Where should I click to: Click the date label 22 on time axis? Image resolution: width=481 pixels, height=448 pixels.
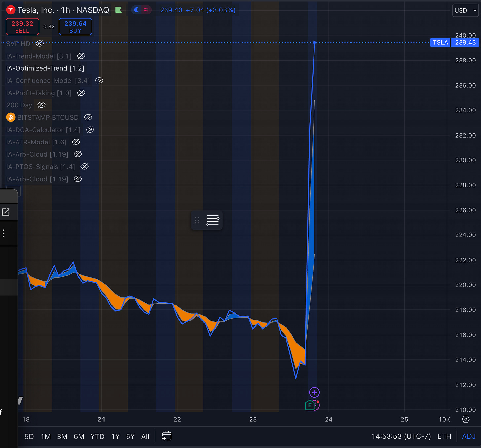[177, 419]
